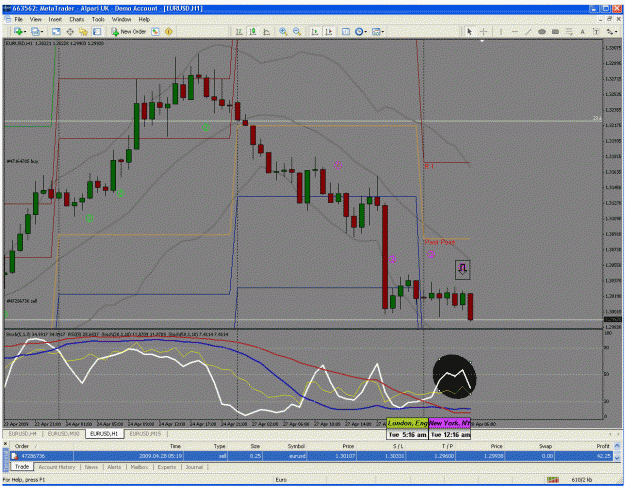Open the Experts tab

(167, 467)
